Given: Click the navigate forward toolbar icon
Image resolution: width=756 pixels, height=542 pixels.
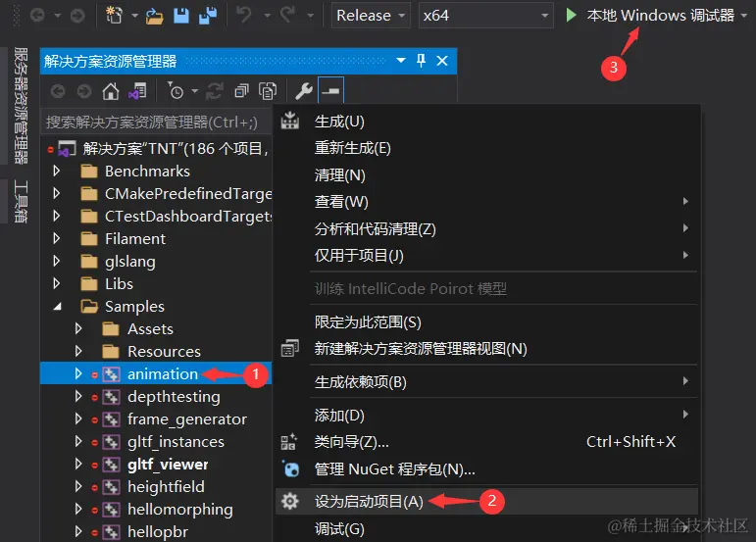Looking at the screenshot, I should (x=77, y=16).
